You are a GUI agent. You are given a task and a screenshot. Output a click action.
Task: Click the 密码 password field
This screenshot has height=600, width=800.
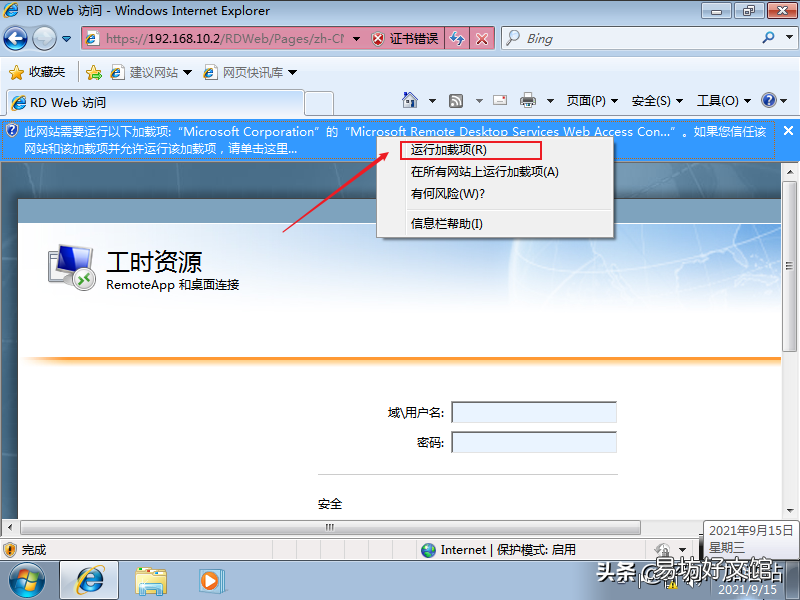tap(534, 442)
